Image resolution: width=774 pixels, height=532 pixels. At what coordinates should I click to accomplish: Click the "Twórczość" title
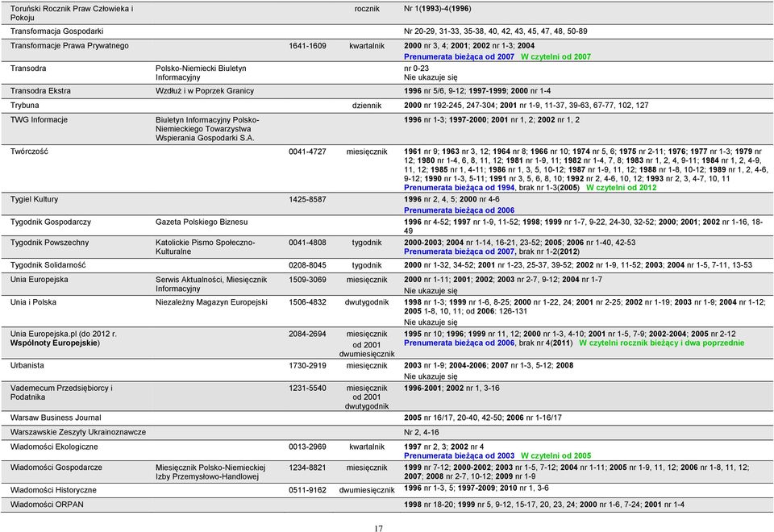[29, 152]
